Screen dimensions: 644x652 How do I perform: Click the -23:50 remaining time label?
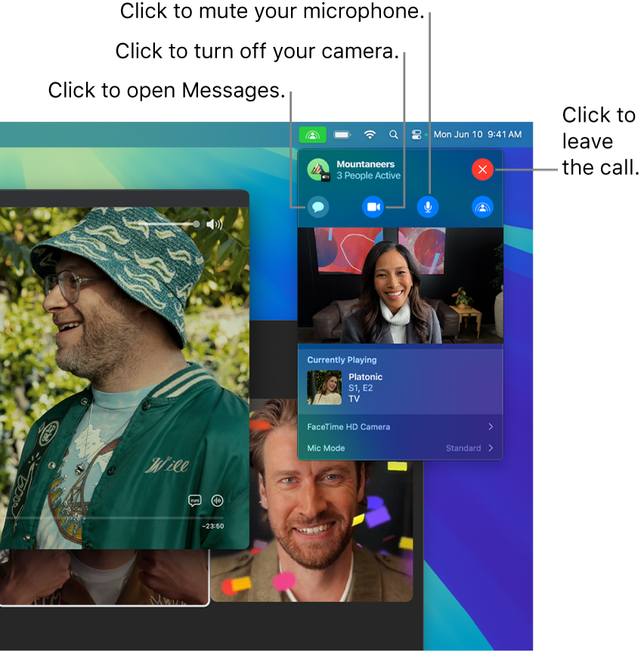click(x=212, y=526)
